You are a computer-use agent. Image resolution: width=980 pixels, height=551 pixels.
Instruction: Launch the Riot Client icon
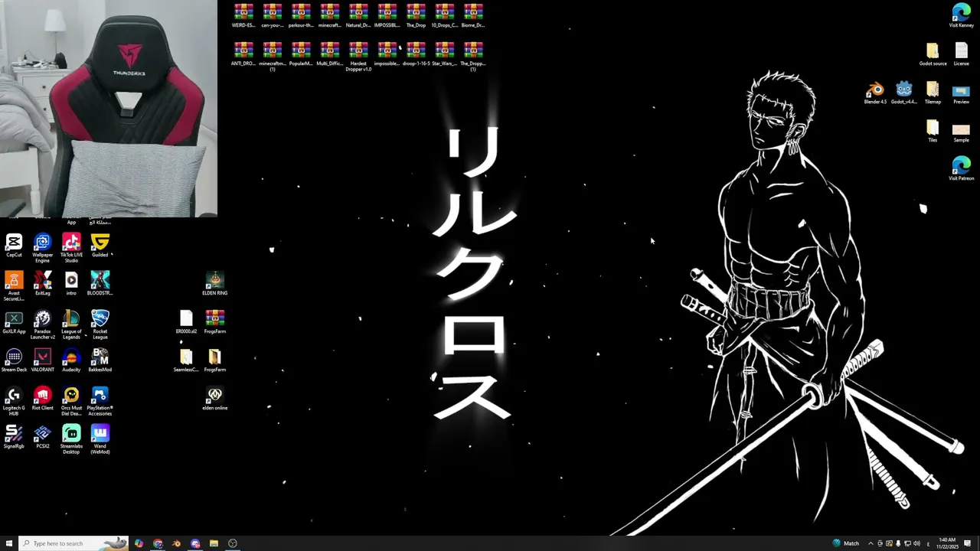click(x=42, y=399)
